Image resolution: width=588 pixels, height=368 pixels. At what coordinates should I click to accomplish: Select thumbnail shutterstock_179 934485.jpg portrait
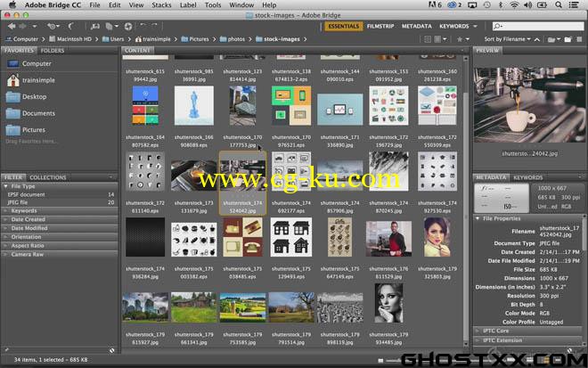[x=388, y=304]
